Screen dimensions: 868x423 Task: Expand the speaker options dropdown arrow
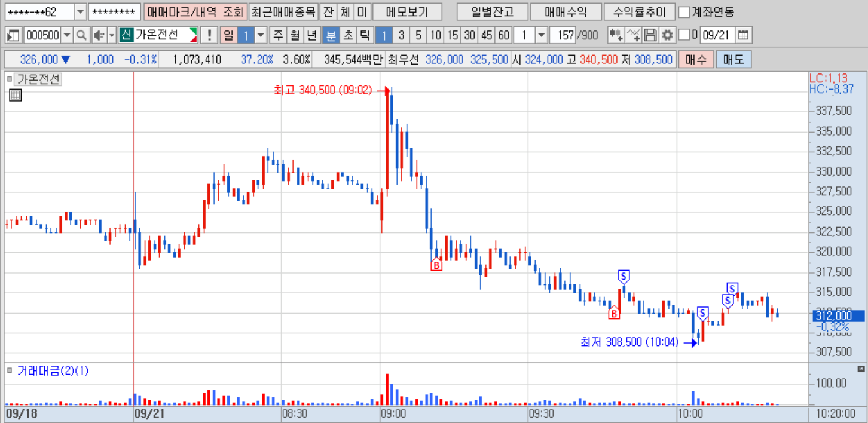(111, 35)
